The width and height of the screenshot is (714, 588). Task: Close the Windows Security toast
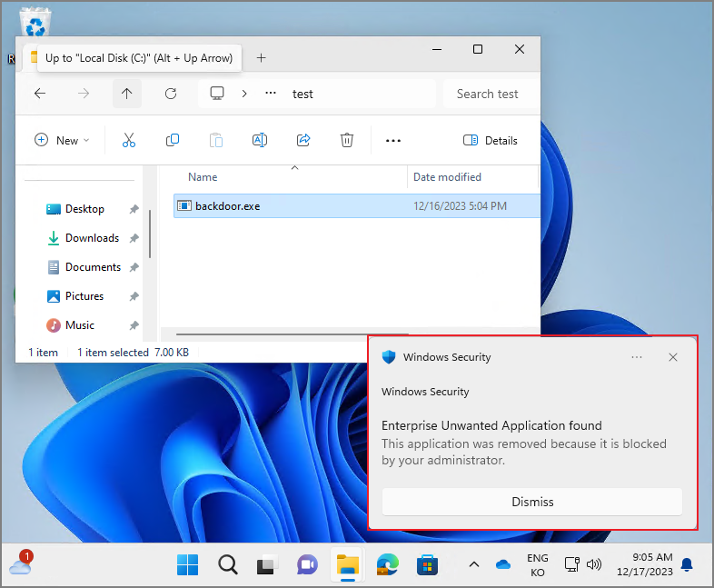[x=673, y=357]
